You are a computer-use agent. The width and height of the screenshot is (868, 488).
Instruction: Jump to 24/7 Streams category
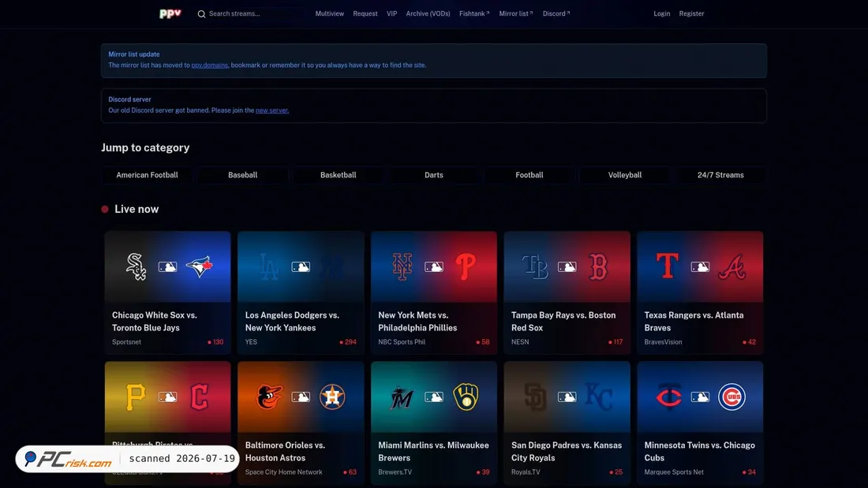point(720,175)
